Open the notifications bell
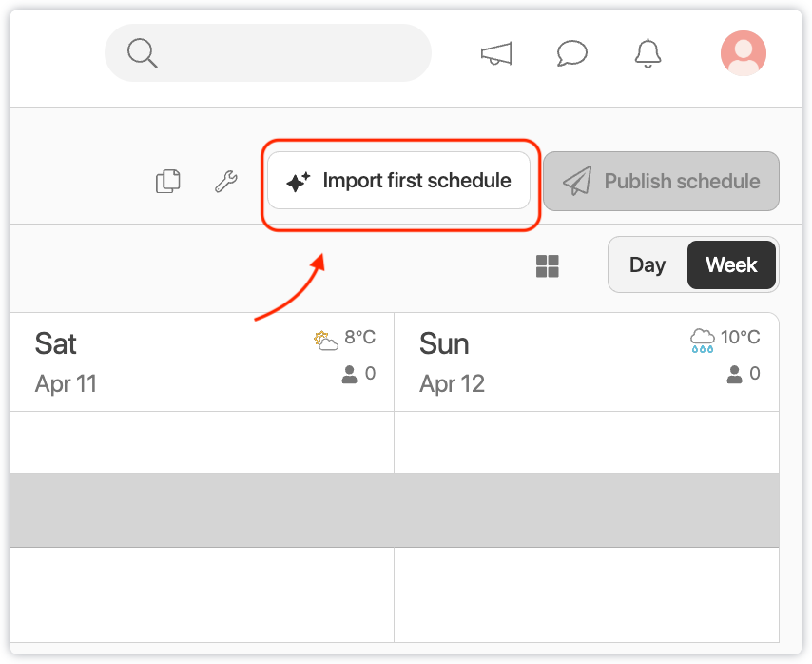This screenshot has width=812, height=664. [648, 53]
